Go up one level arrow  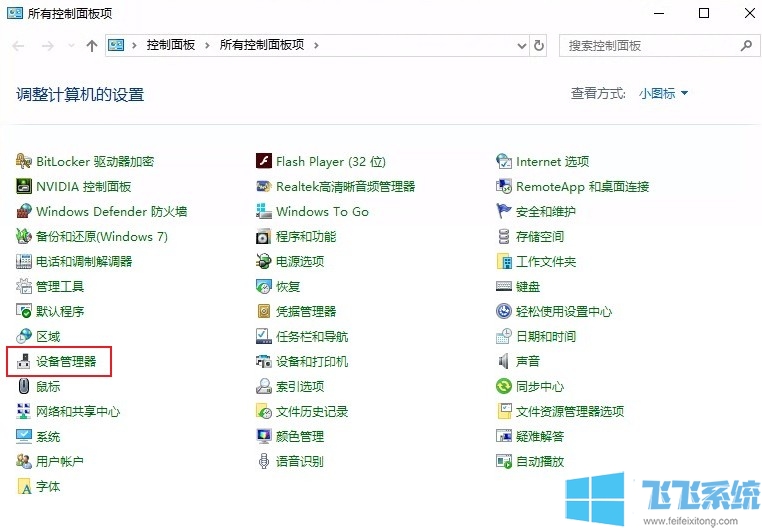click(92, 46)
